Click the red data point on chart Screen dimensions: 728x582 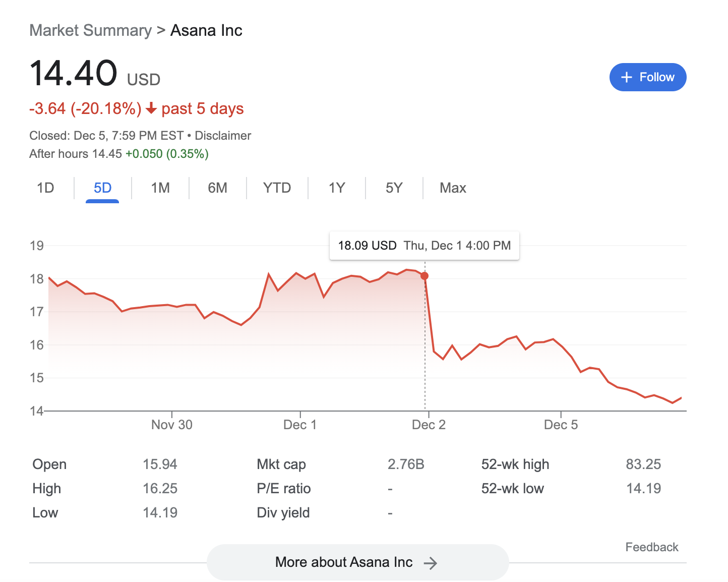coord(424,276)
